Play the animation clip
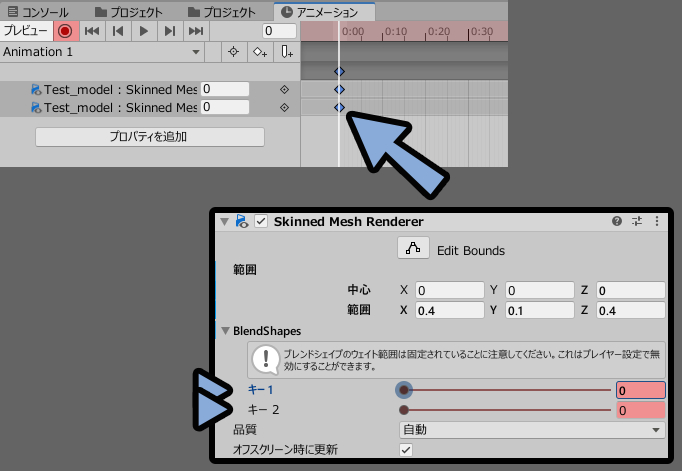This screenshot has width=682, height=471. coord(144,31)
